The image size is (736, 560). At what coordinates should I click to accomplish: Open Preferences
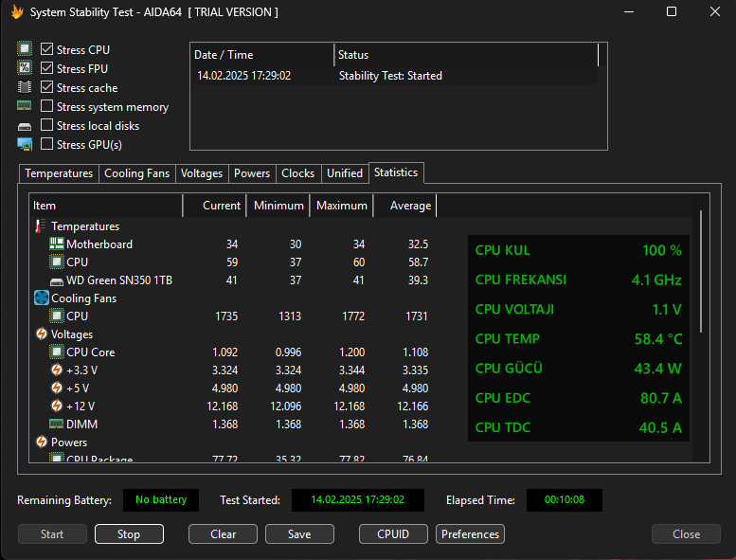tap(470, 534)
